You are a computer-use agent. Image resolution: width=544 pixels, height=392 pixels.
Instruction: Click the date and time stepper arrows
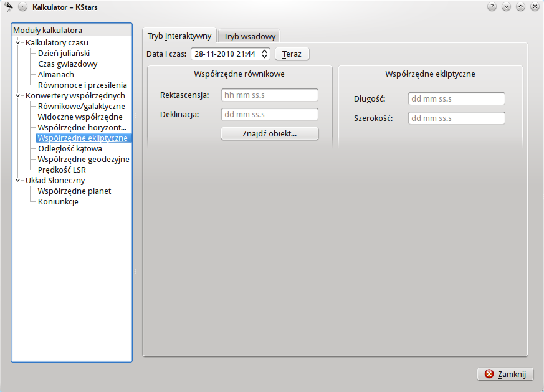[265, 54]
